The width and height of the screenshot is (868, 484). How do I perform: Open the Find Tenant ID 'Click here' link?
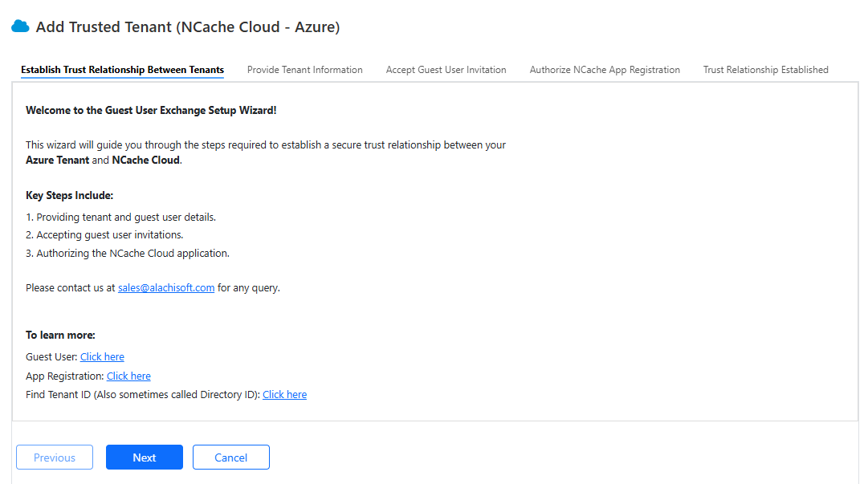284,394
